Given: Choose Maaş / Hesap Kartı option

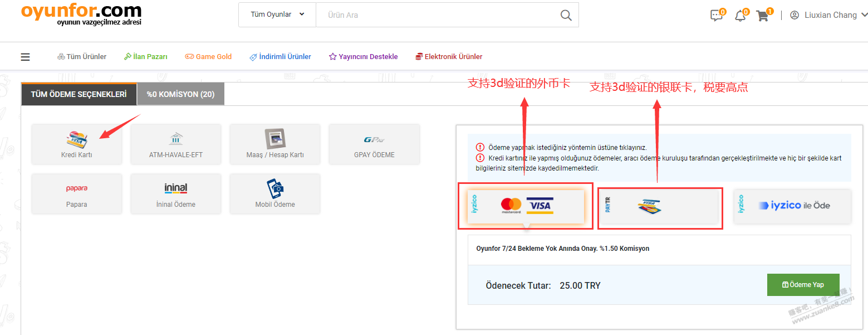Looking at the screenshot, I should click(275, 144).
